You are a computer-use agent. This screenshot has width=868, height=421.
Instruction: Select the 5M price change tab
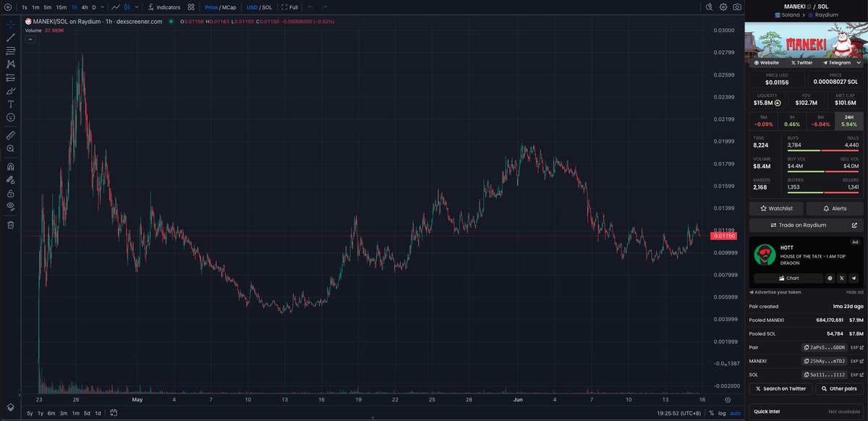click(764, 121)
